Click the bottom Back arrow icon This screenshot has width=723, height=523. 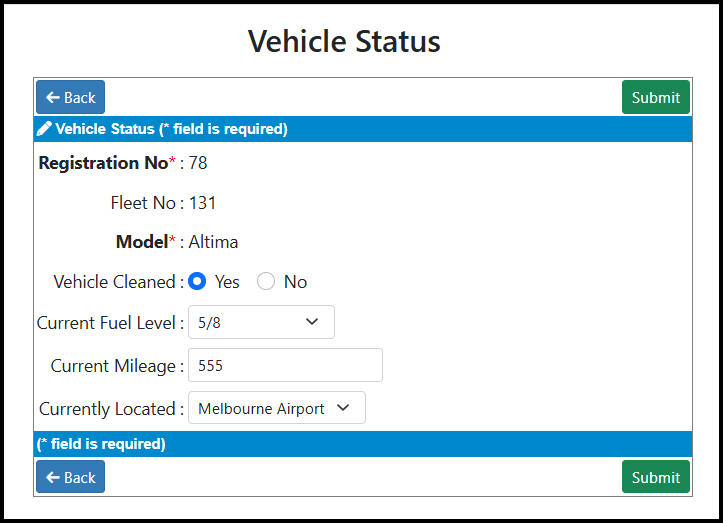tap(53, 477)
